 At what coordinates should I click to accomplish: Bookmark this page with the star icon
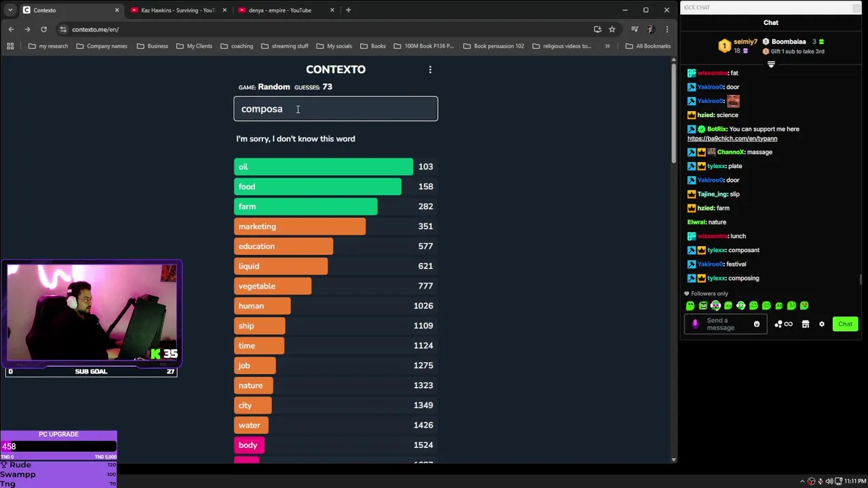612,29
